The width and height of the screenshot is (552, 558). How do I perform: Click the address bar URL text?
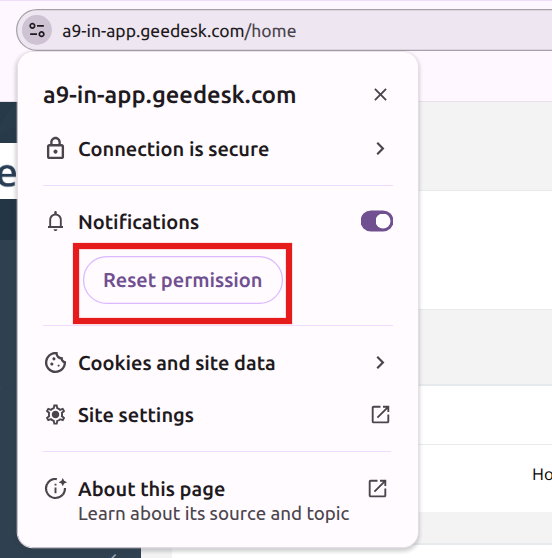click(x=179, y=31)
